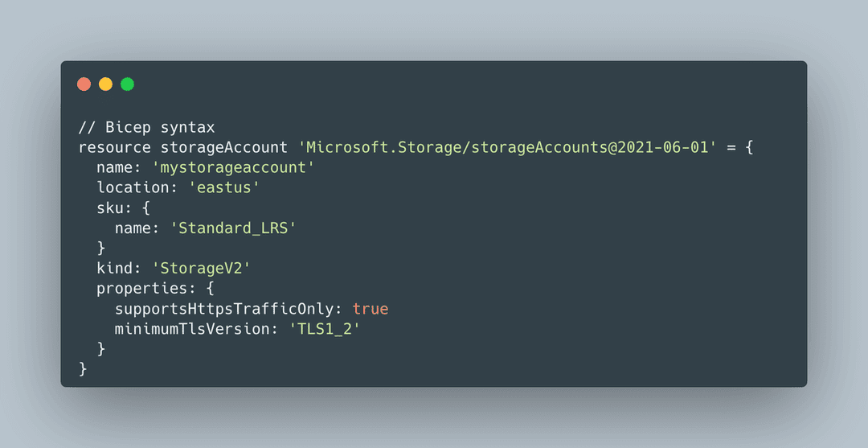The height and width of the screenshot is (448, 868).
Task: Click the "// Bicep syntax" comment
Action: click(146, 128)
